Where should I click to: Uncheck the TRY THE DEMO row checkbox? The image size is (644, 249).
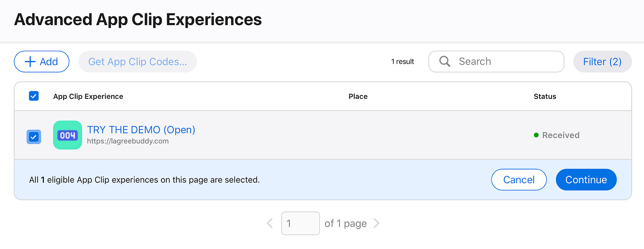coord(34,137)
